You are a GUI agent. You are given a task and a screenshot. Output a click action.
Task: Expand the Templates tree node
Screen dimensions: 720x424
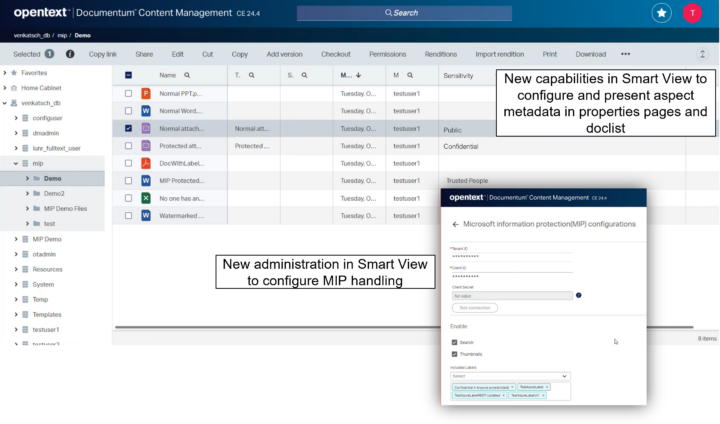click(x=16, y=315)
